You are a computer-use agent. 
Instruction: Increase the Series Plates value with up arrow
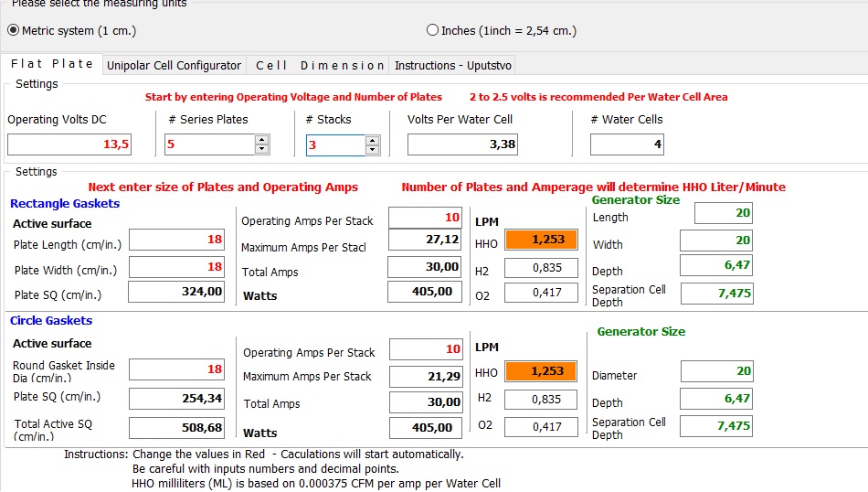[262, 140]
